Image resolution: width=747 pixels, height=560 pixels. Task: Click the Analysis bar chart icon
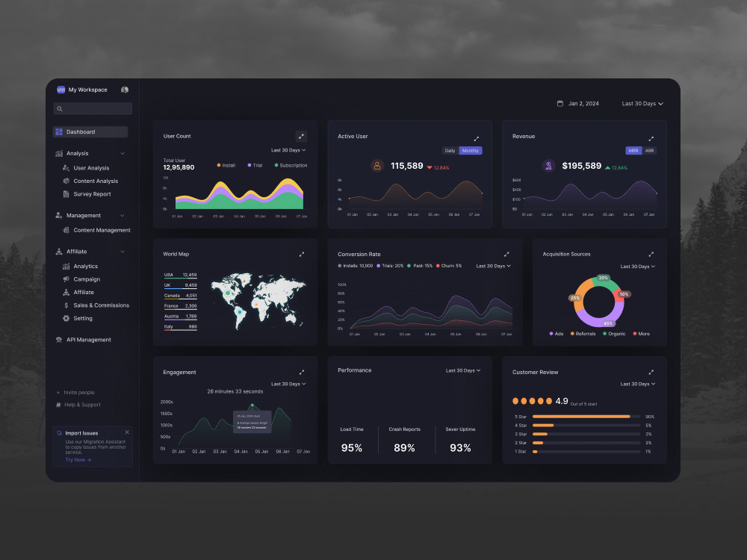point(59,153)
